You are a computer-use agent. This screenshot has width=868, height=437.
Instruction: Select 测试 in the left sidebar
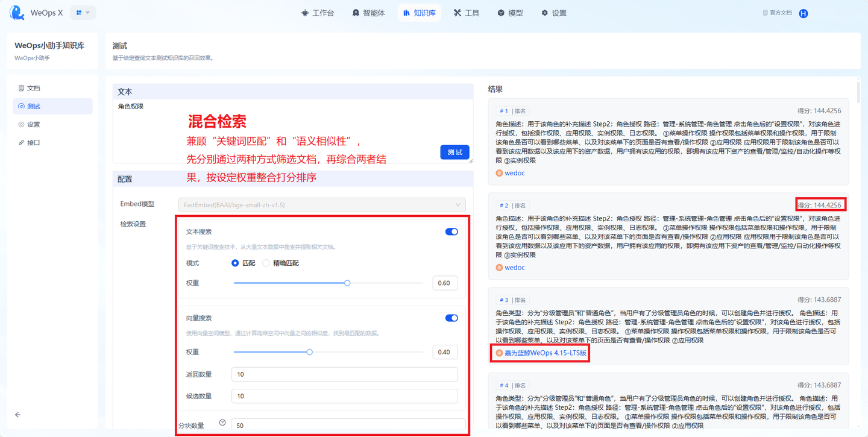(52, 106)
